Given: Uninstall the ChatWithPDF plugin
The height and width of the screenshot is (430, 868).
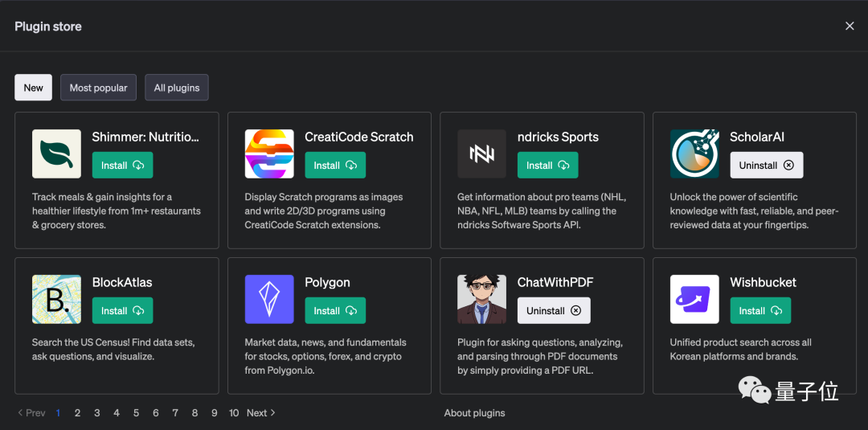Looking at the screenshot, I should 554,311.
